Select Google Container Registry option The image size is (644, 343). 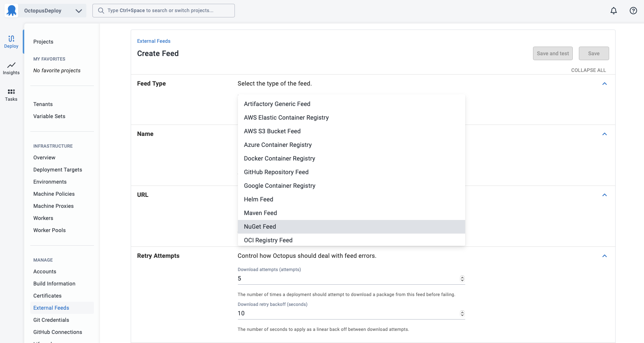(x=352, y=186)
